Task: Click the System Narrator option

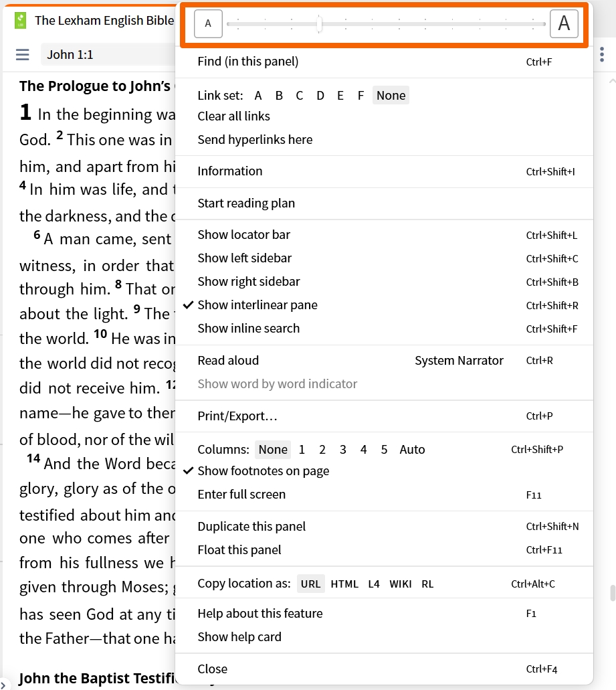Action: (x=459, y=361)
